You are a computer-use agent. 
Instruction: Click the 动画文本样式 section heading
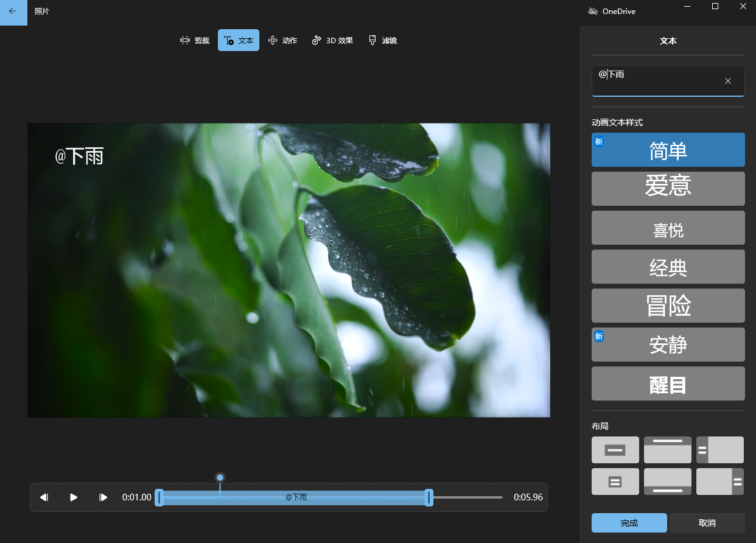(x=617, y=122)
